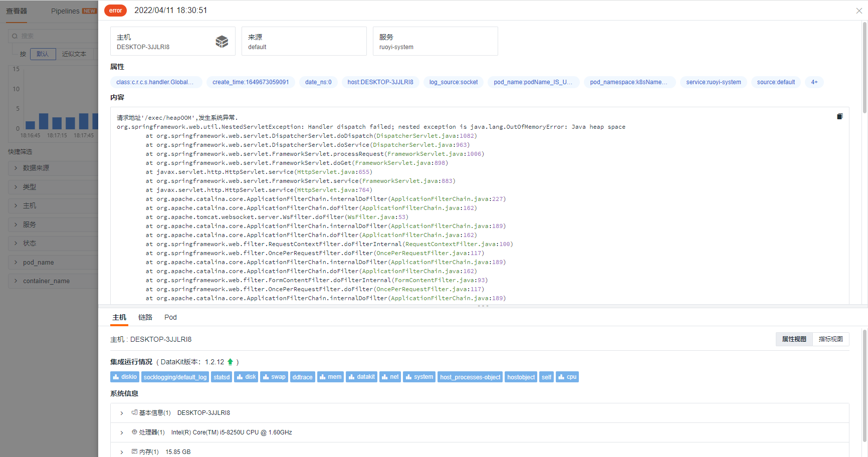Copy log content with the copy icon
Screen dimensions: 868x457
click(x=840, y=116)
